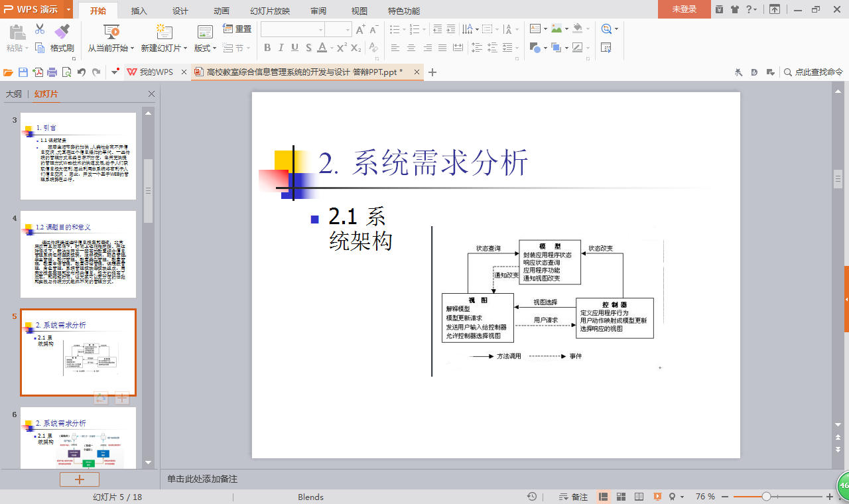Toggle Underline formatting
849x504 pixels.
click(x=294, y=48)
